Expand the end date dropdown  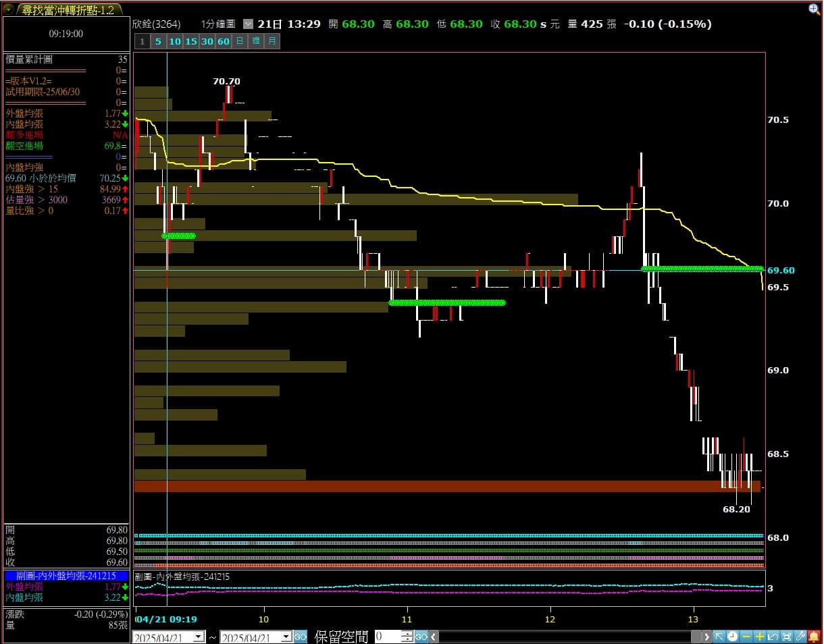click(x=286, y=637)
